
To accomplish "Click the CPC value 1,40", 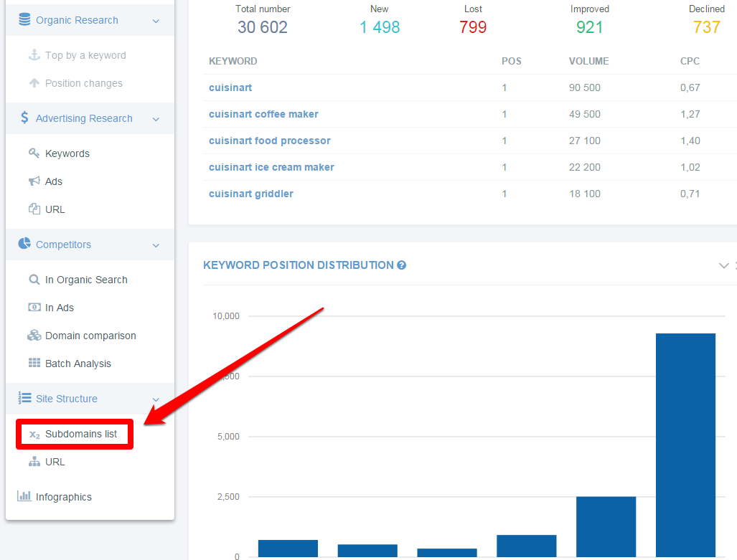I will (x=690, y=141).
